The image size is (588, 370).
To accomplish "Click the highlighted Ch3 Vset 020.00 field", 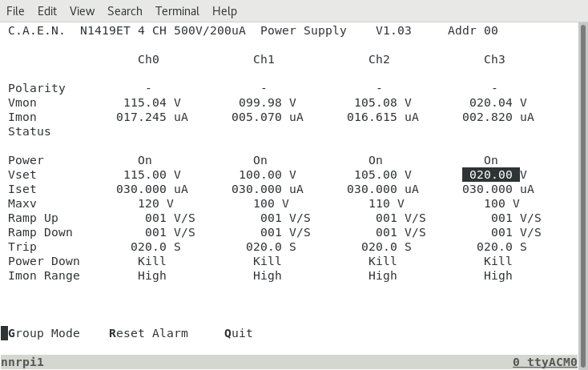I will coord(490,175).
